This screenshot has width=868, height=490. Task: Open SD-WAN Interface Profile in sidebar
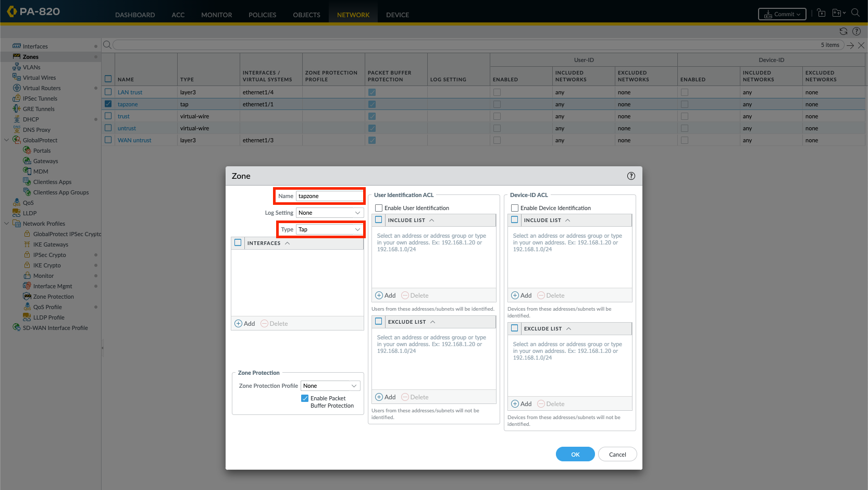coord(55,328)
